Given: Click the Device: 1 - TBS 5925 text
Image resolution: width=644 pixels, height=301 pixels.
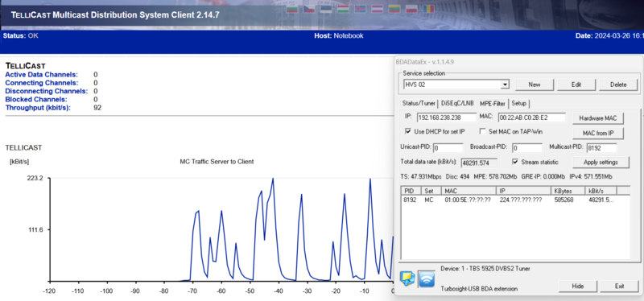Looking at the screenshot, I should coord(485,269).
